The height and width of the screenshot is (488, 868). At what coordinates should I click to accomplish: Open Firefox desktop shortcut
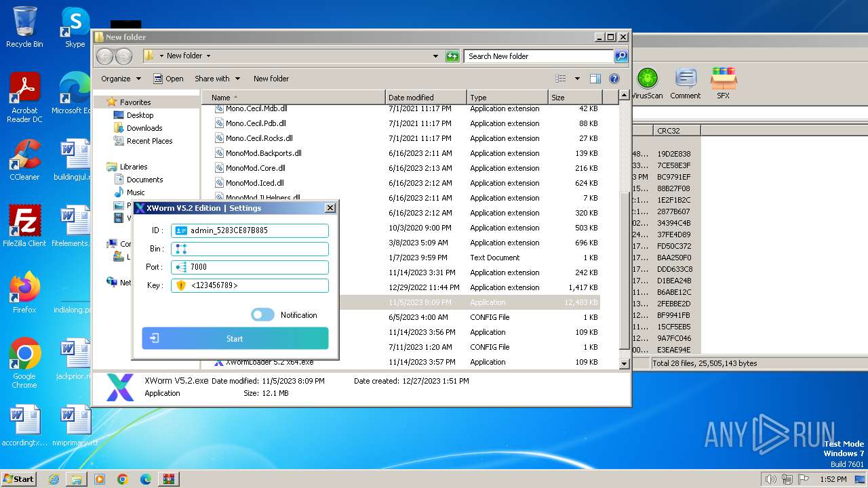[x=24, y=293]
